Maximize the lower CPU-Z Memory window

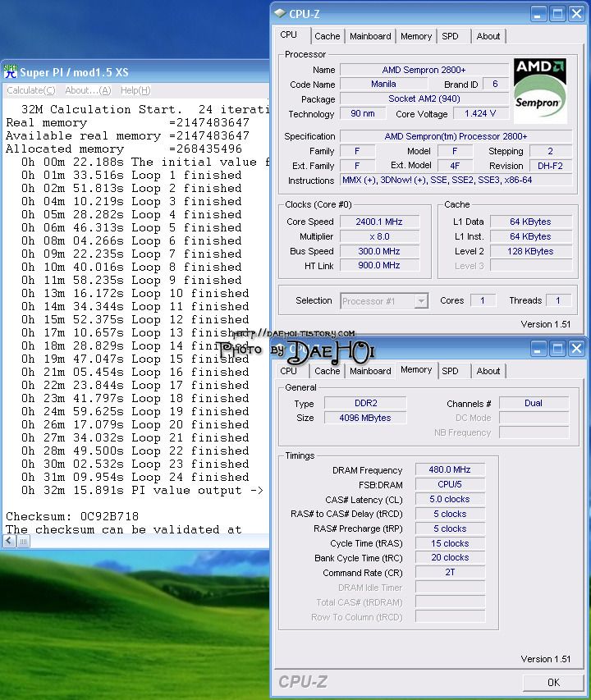pos(557,348)
